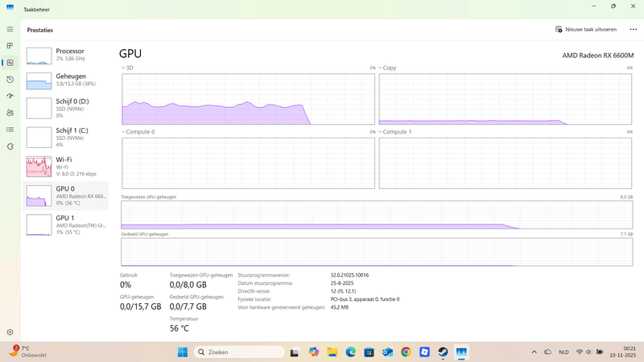This screenshot has width=644, height=362.
Task: Open the Details list sidebar icon
Action: click(10, 130)
